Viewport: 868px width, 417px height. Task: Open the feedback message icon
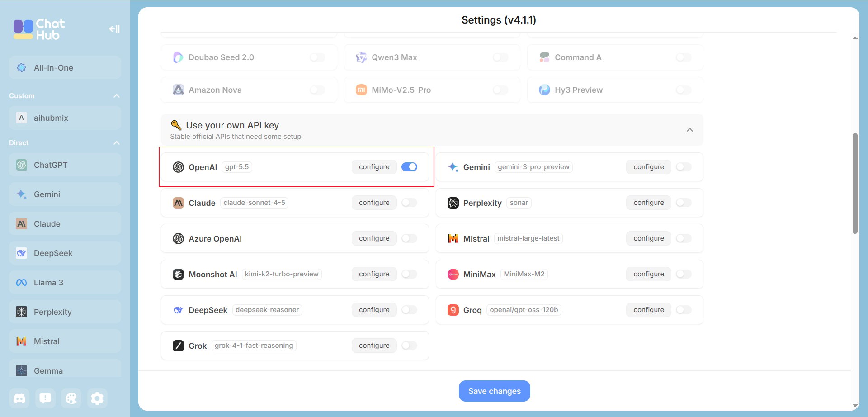(x=45, y=398)
